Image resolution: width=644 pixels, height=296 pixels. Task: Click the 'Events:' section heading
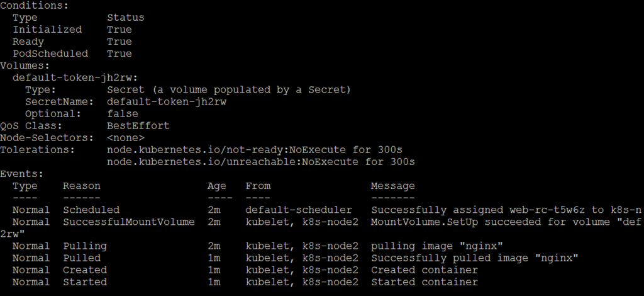[x=22, y=174]
